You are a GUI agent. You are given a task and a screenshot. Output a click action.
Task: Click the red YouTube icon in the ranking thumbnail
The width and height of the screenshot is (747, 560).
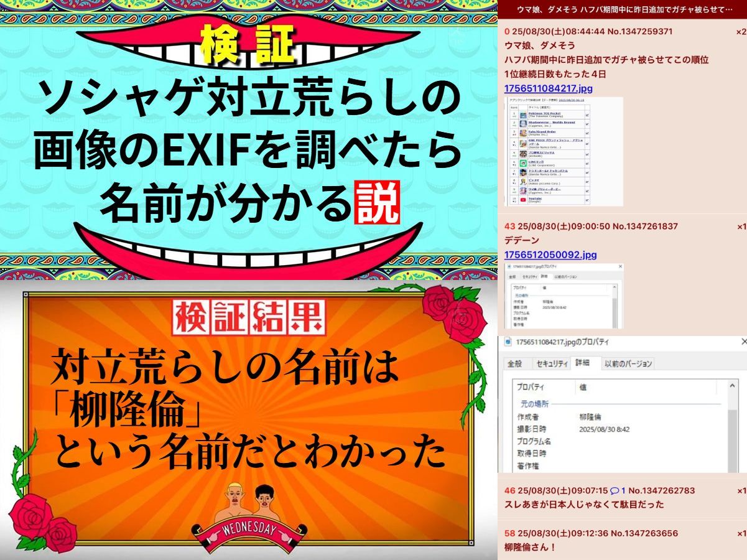[524, 199]
